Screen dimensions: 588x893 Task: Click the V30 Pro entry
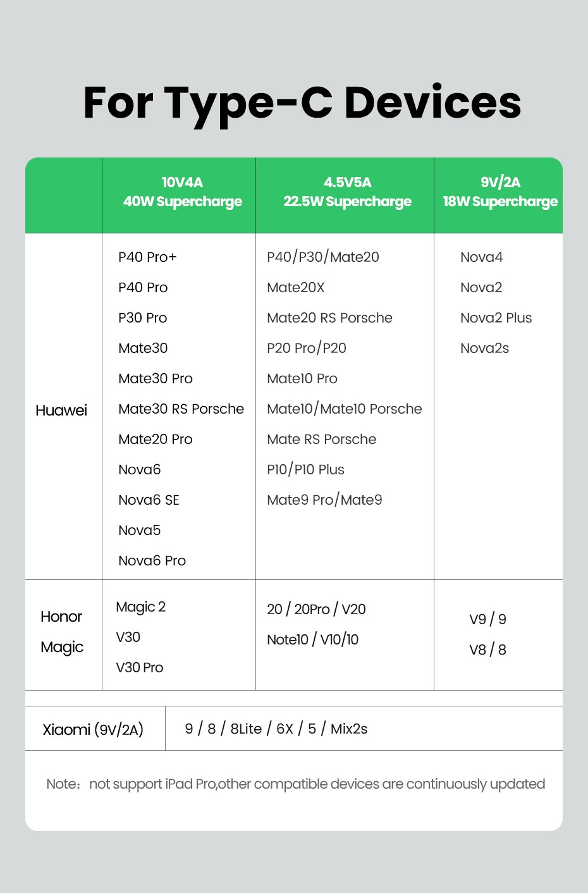tap(139, 667)
